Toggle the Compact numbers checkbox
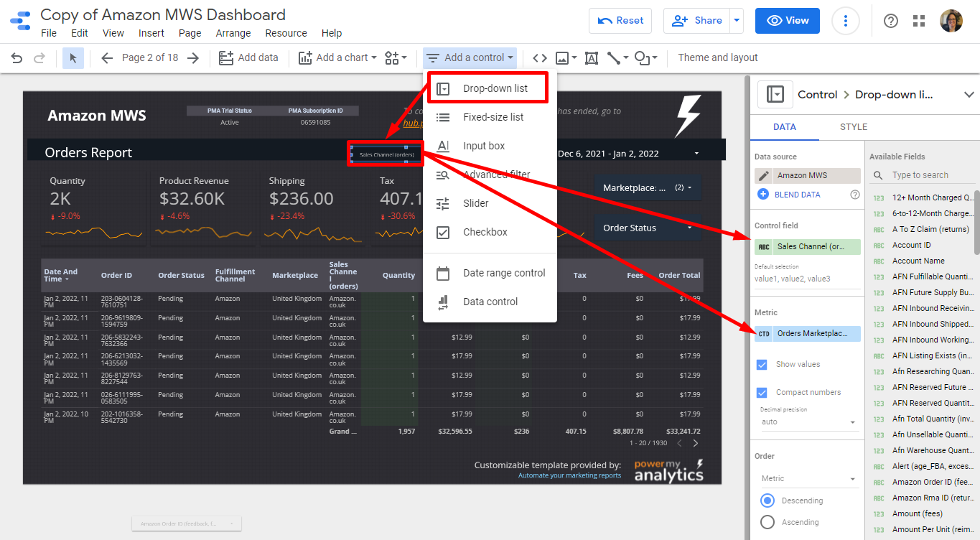This screenshot has width=980, height=540. (x=762, y=393)
